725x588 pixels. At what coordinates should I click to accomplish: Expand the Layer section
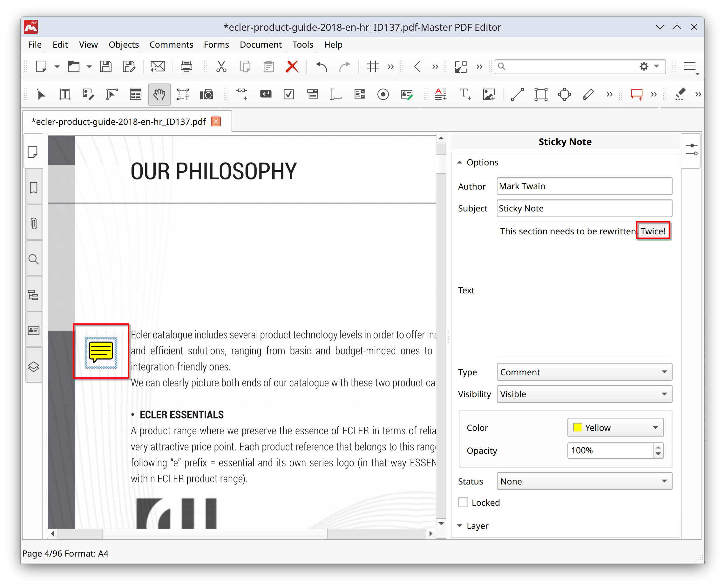coord(460,526)
